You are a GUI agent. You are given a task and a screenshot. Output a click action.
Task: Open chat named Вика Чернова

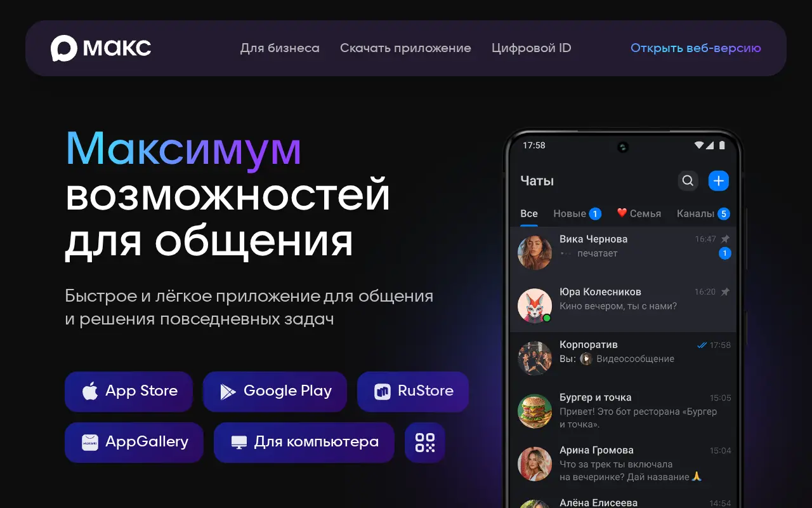point(594,239)
